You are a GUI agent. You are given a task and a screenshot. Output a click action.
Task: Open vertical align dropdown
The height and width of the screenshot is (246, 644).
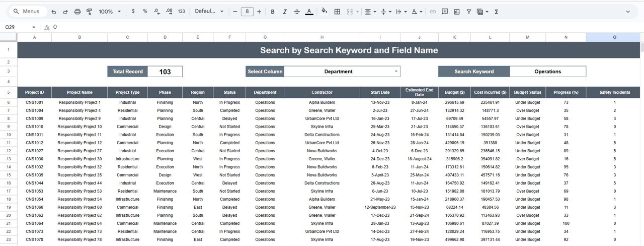click(x=386, y=11)
